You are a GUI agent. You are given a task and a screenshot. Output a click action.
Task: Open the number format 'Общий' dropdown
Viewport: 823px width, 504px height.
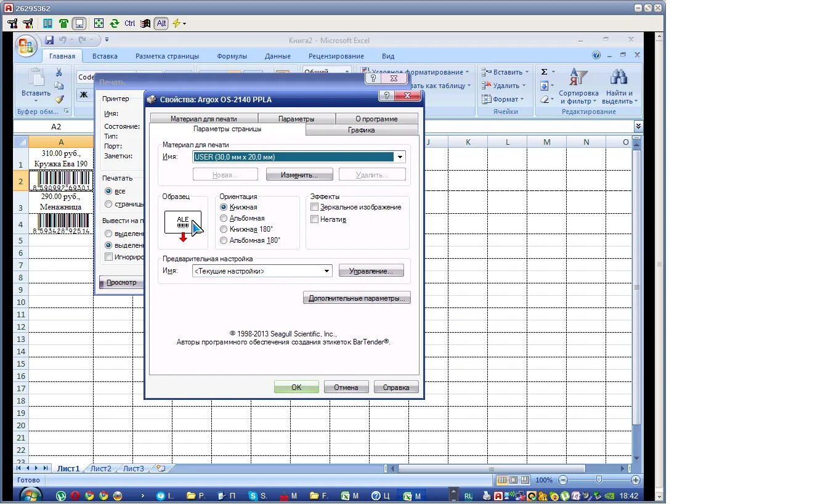(347, 72)
